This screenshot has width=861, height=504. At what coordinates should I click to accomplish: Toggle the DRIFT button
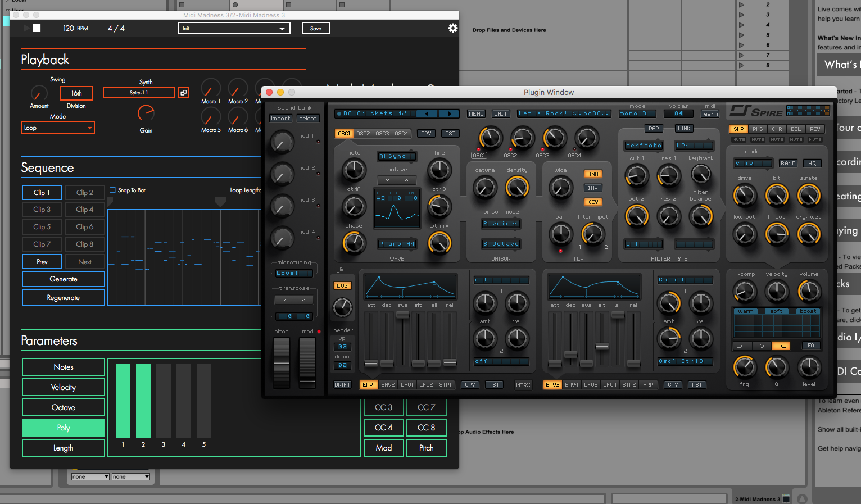point(342,385)
